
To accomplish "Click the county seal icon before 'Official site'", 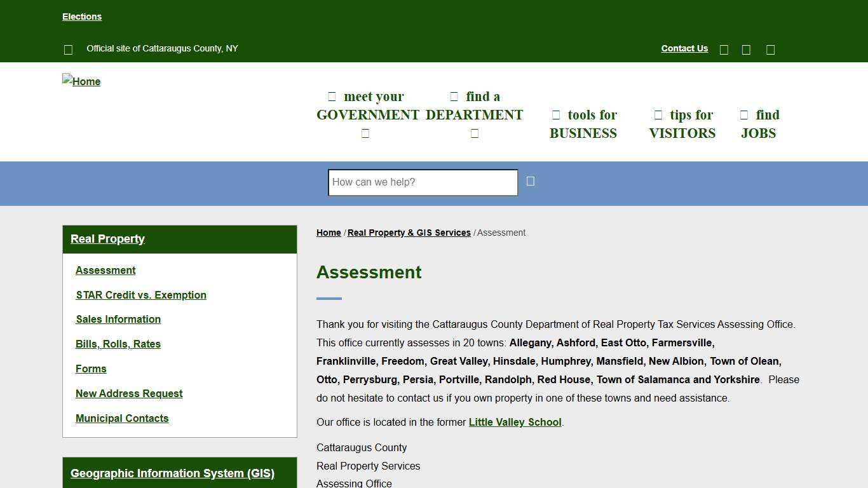I will [x=68, y=49].
